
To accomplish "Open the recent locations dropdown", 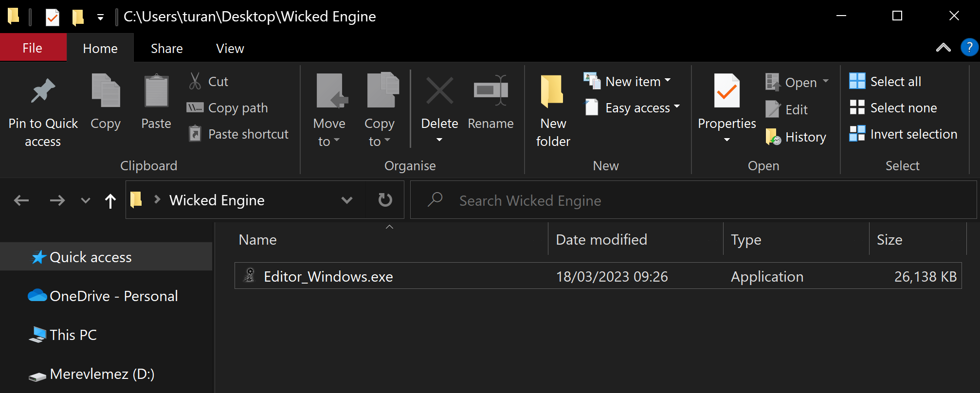I will [86, 200].
